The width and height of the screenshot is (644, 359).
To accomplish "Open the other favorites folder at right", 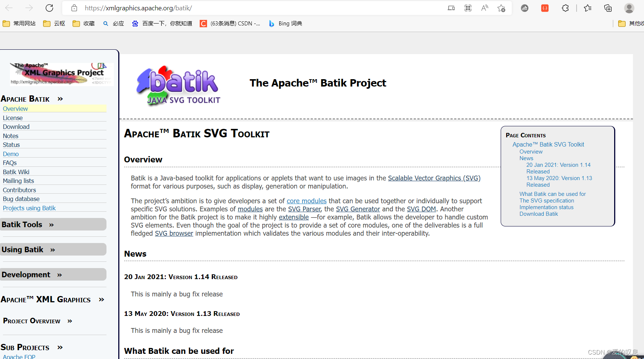I will point(631,24).
